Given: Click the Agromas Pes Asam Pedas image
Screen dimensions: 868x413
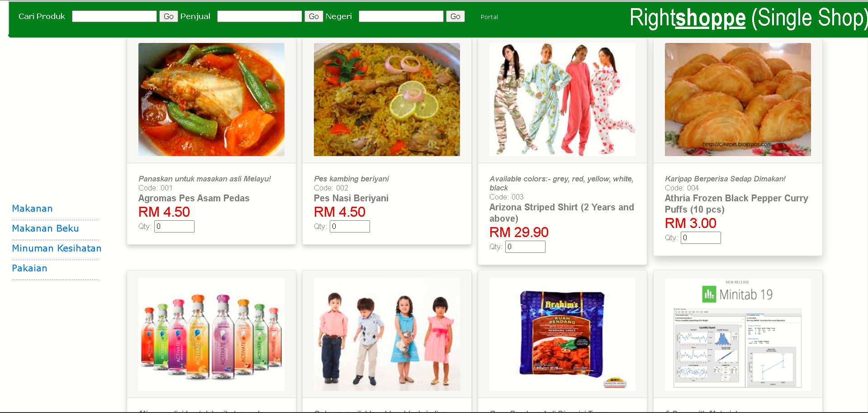Looking at the screenshot, I should (211, 100).
